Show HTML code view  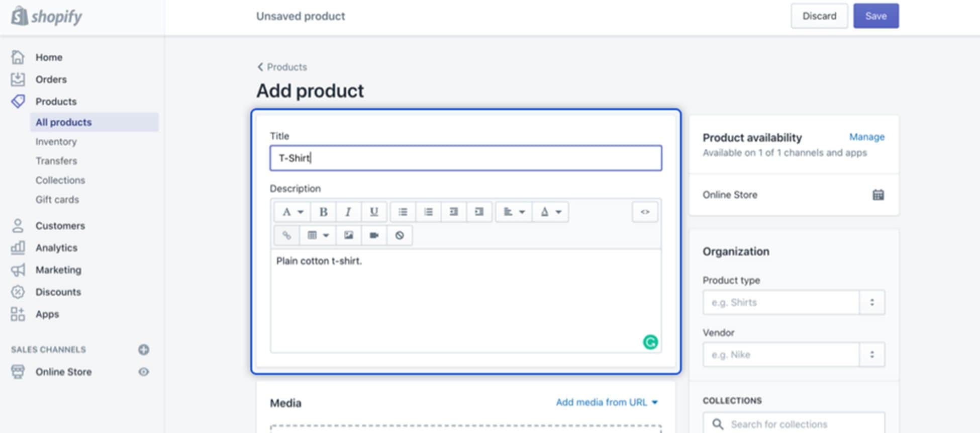click(x=645, y=212)
